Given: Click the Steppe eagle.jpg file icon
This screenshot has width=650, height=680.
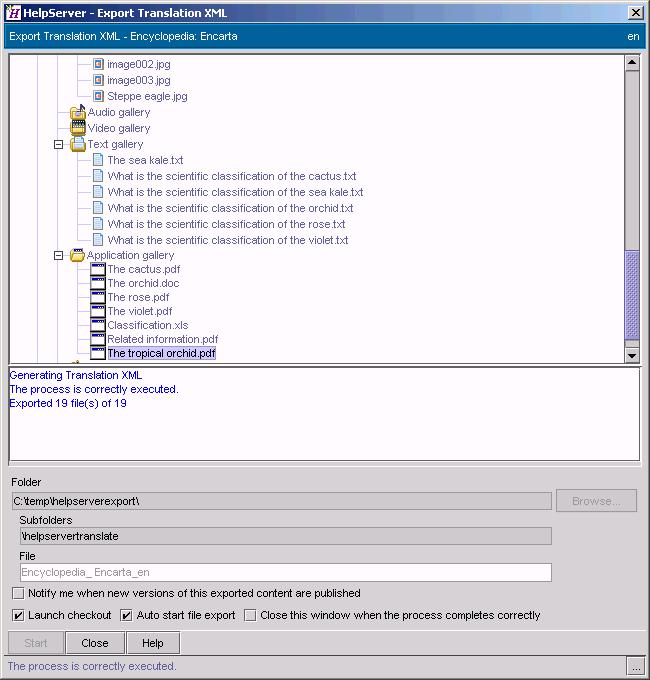Looking at the screenshot, I should [98, 96].
